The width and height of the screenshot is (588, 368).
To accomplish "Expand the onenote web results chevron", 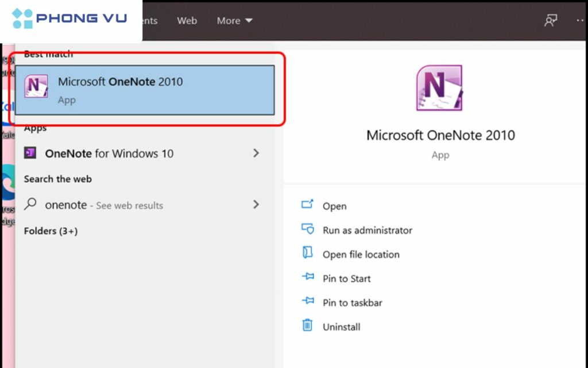I will [257, 205].
